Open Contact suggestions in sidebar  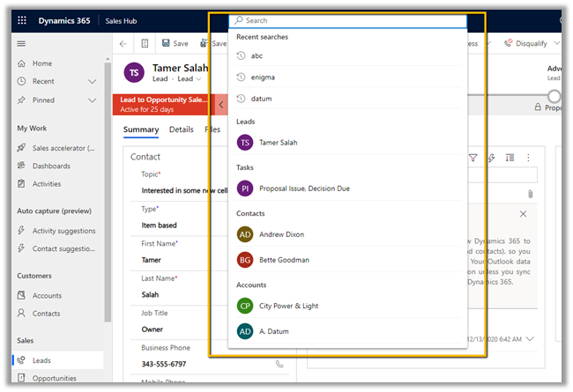coord(57,248)
